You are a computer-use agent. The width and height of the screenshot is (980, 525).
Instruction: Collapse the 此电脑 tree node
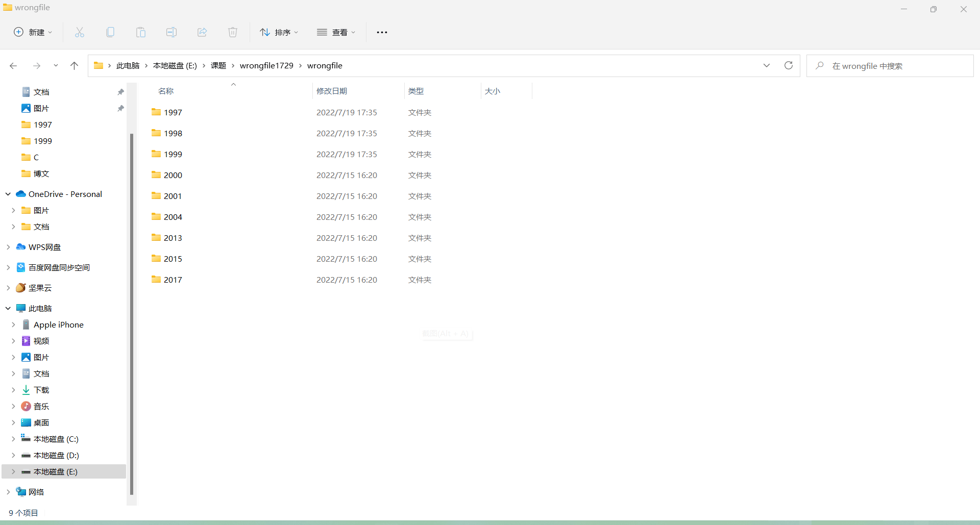pos(8,308)
